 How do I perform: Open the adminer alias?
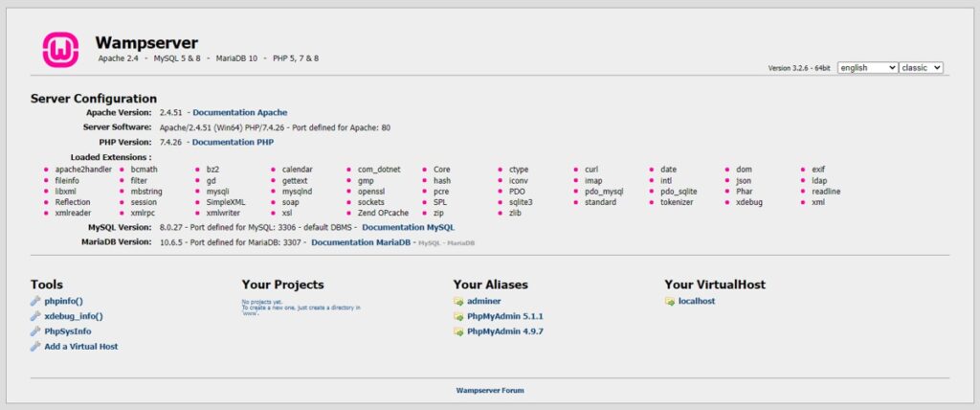pyautogui.click(x=483, y=301)
